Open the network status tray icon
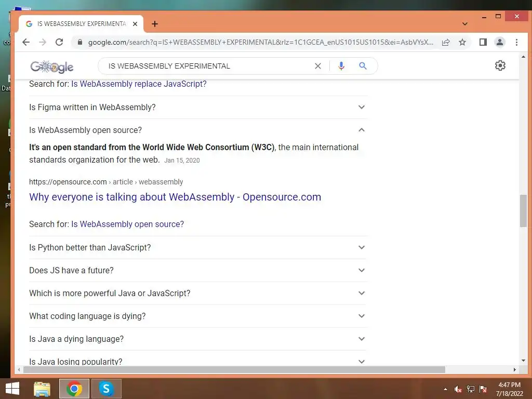 point(471,389)
